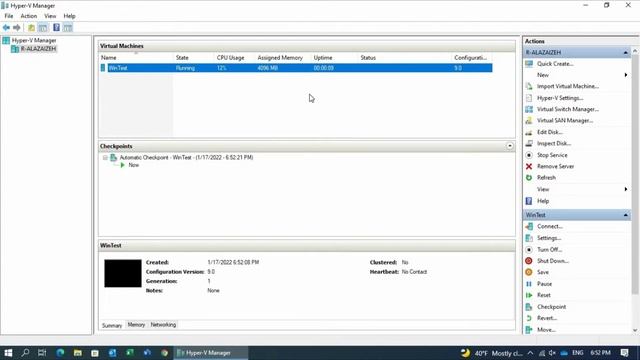Viewport: 640px width, 360px height.
Task: Click the Reset icon
Action: coord(529,295)
